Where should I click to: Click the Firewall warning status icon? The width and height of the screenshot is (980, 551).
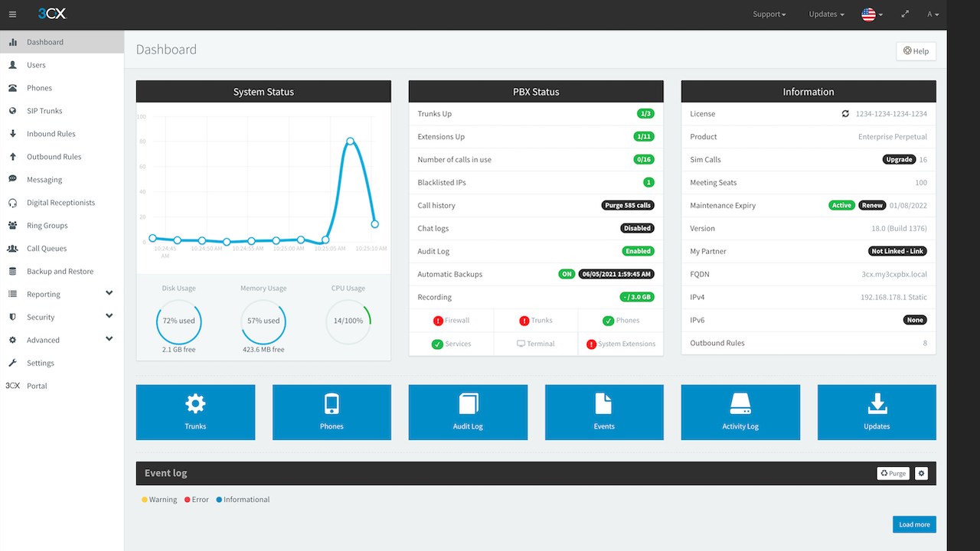point(438,321)
